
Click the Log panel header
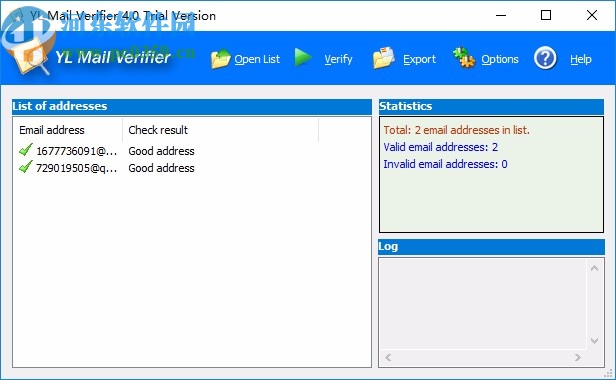coord(491,247)
